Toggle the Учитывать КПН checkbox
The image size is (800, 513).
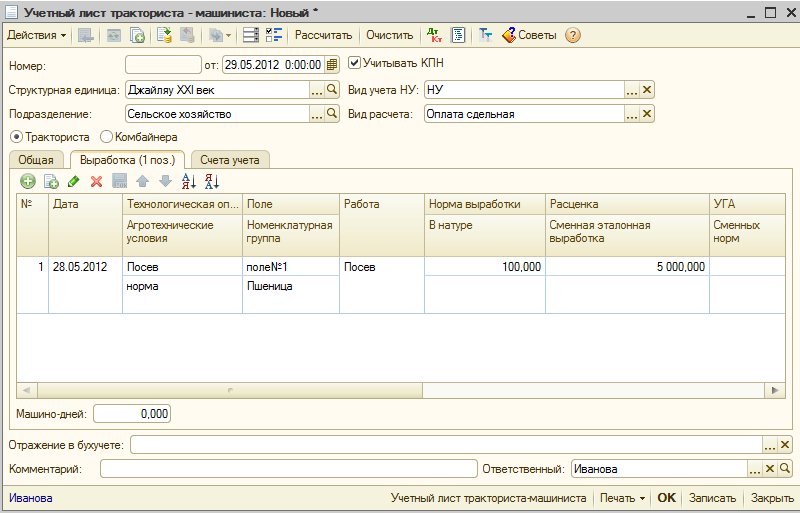[355, 63]
